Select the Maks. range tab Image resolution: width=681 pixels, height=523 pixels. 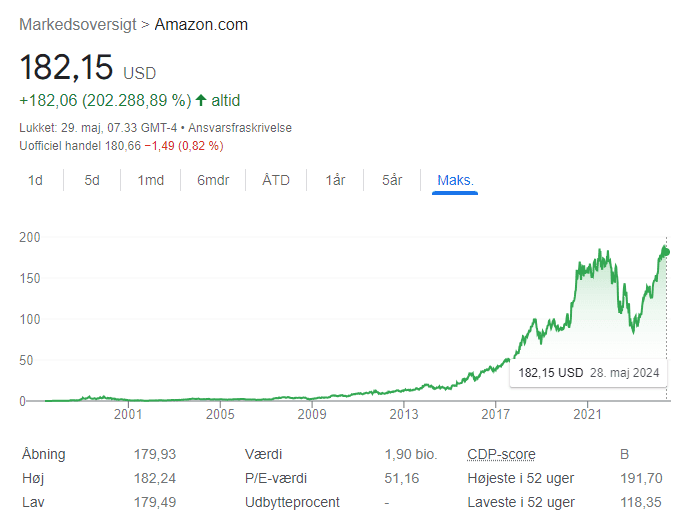pyautogui.click(x=455, y=180)
